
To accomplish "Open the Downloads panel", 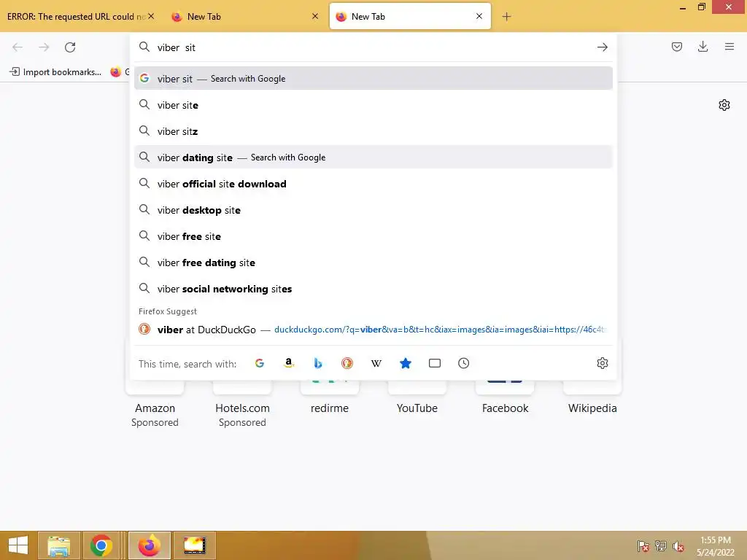I will pyautogui.click(x=703, y=47).
